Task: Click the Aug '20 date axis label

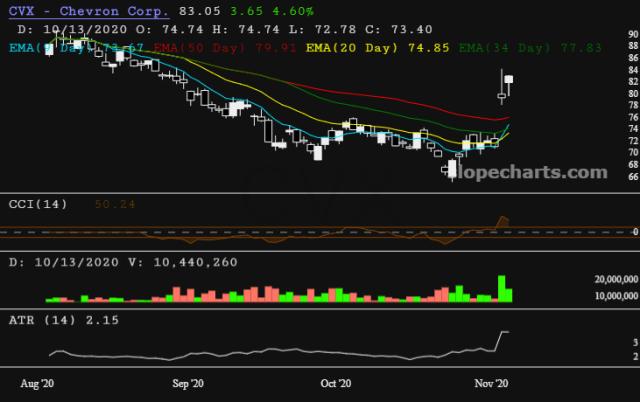Action: pos(36,384)
